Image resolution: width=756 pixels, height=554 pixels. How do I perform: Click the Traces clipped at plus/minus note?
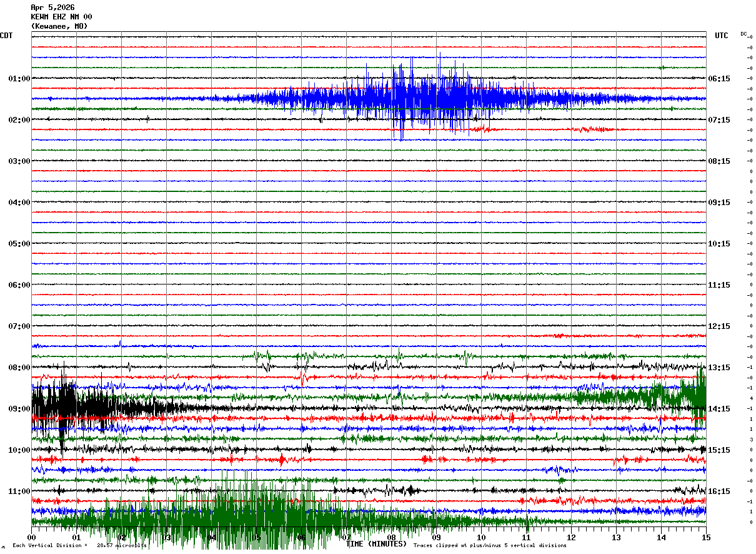(490, 546)
